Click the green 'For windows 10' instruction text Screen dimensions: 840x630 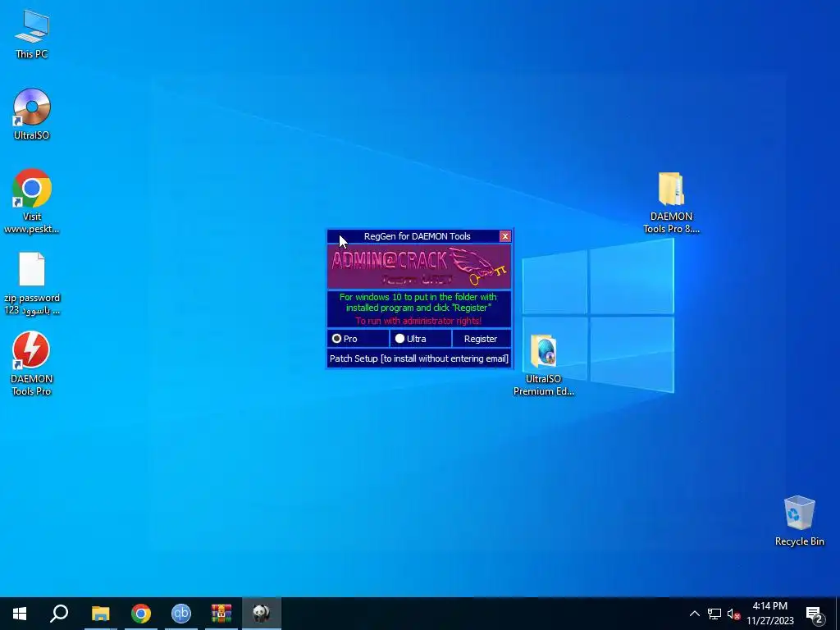(418, 302)
